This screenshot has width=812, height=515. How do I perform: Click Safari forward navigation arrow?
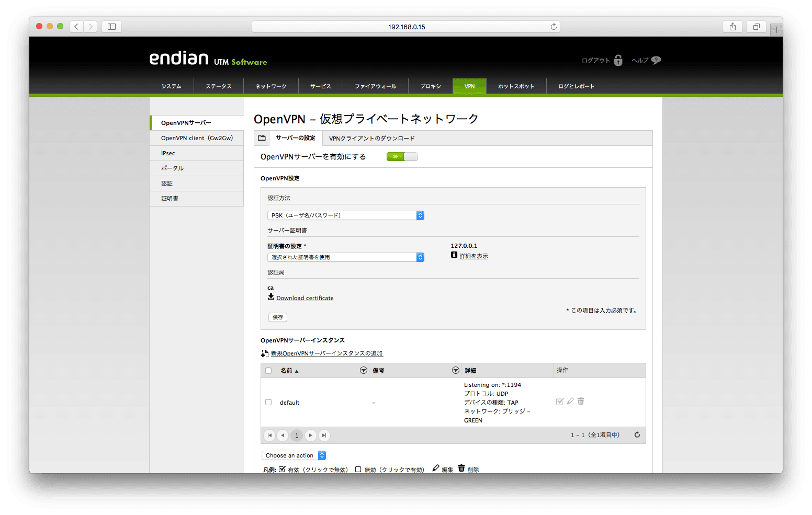91,27
